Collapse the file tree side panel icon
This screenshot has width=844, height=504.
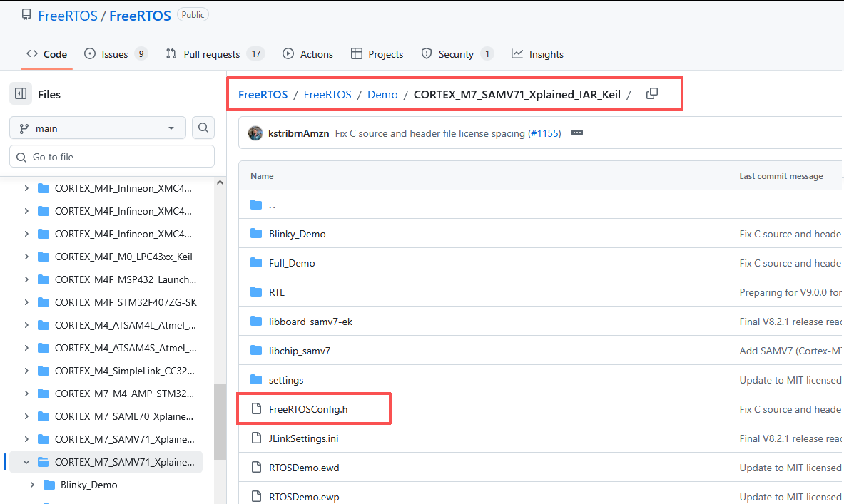coord(21,93)
